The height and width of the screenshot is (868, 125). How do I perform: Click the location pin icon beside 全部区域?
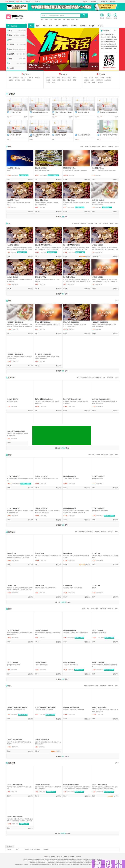click(x=60, y=74)
